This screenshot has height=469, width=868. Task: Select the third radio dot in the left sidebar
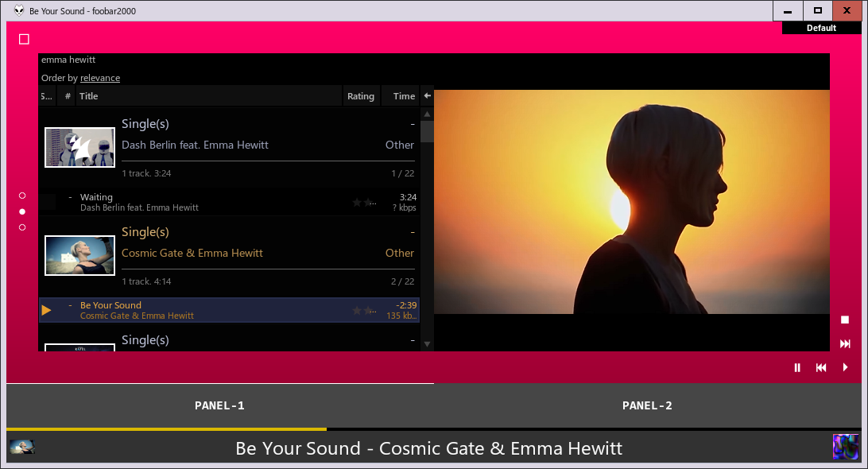coord(22,227)
